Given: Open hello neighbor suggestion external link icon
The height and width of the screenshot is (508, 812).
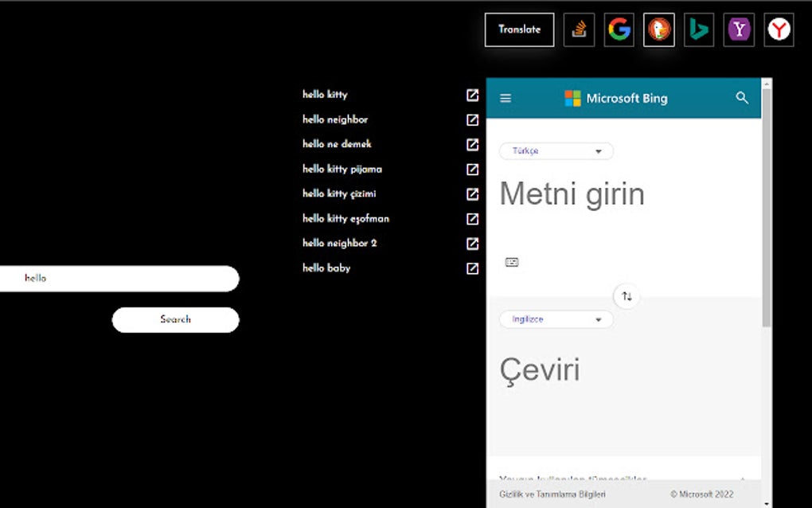Looking at the screenshot, I should [x=472, y=119].
